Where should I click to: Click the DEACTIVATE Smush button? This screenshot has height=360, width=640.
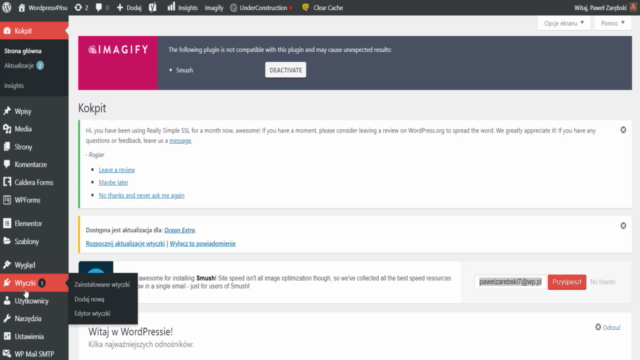pyautogui.click(x=285, y=70)
